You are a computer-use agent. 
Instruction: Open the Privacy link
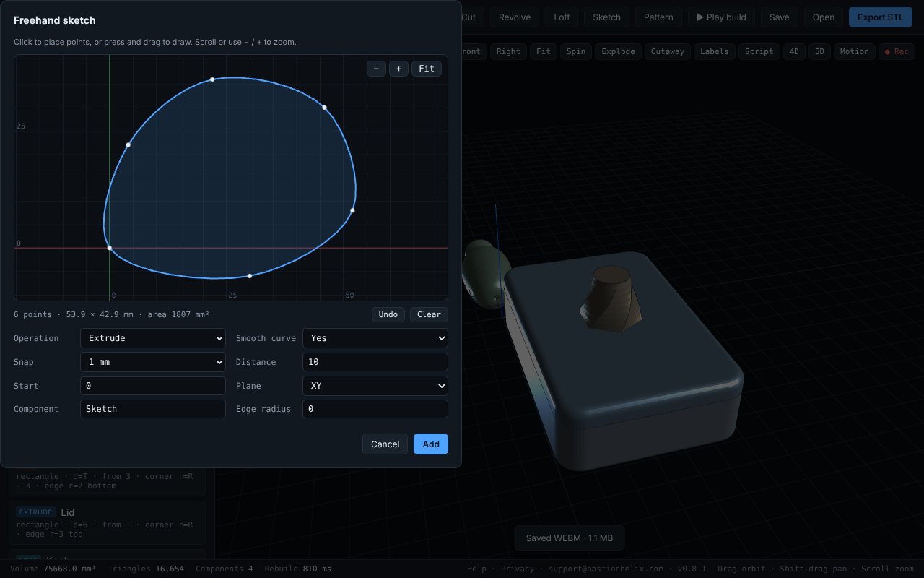tap(518, 569)
